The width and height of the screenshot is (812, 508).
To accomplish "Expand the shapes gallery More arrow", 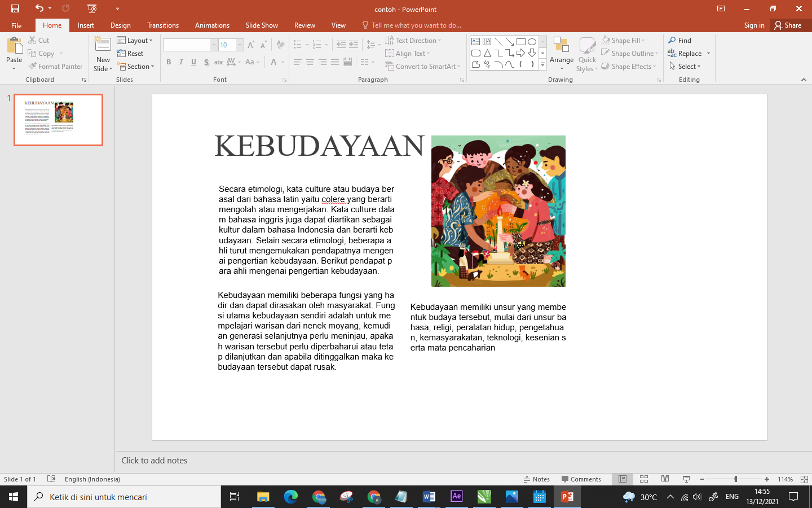I will coord(542,65).
